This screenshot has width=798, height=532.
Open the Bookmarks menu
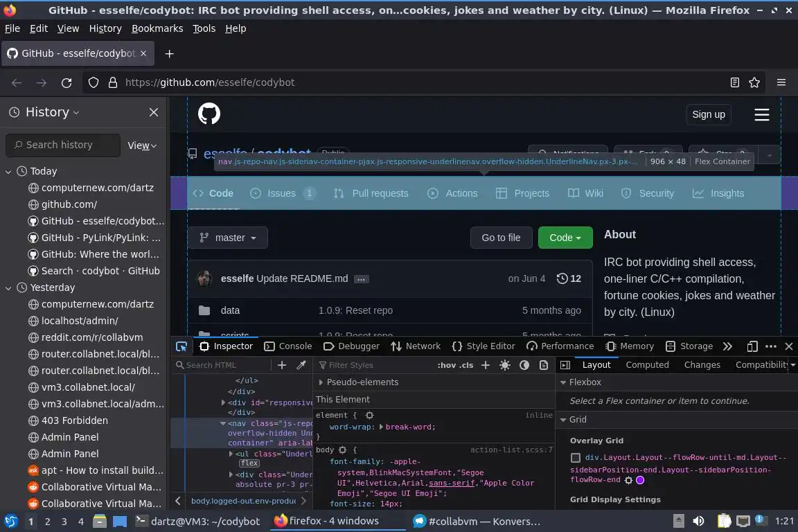[x=157, y=28]
